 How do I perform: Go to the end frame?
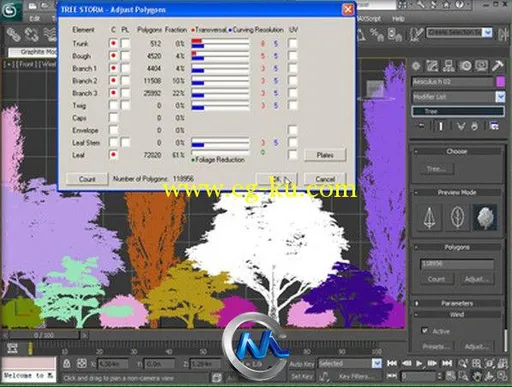pos(447,363)
